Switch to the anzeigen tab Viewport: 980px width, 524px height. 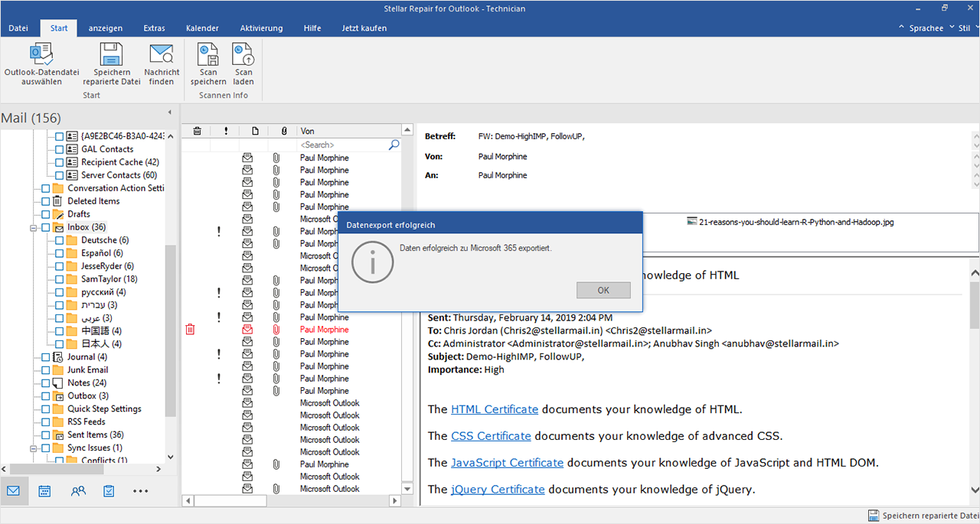(x=105, y=28)
